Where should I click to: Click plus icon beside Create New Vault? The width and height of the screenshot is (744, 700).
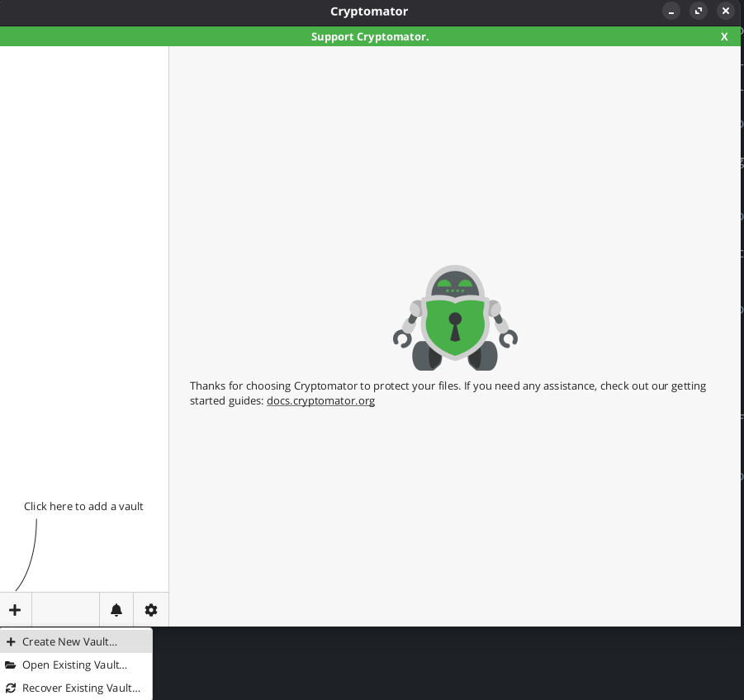11,641
